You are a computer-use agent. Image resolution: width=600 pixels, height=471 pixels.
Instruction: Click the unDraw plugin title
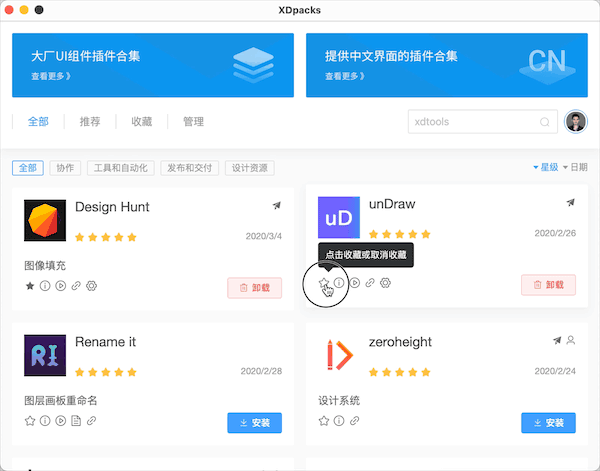point(392,204)
